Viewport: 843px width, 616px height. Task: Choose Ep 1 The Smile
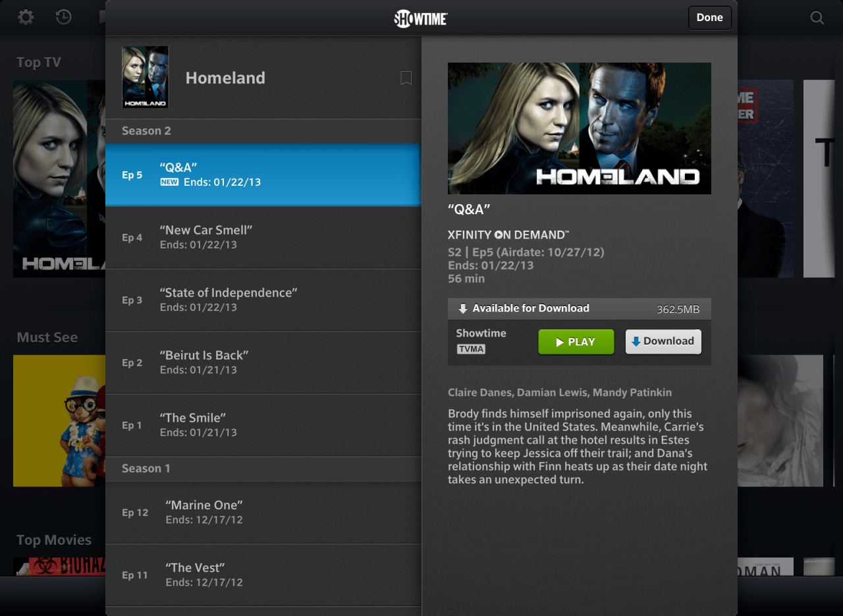click(263, 425)
